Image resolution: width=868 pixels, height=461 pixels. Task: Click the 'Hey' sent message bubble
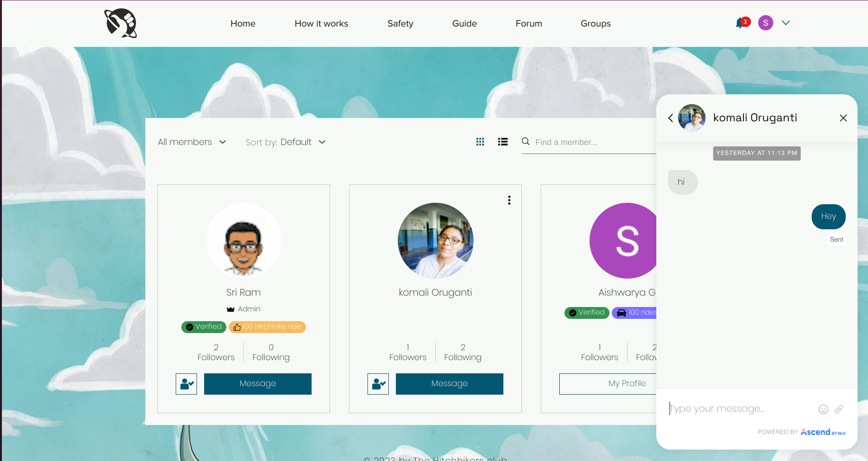point(829,217)
